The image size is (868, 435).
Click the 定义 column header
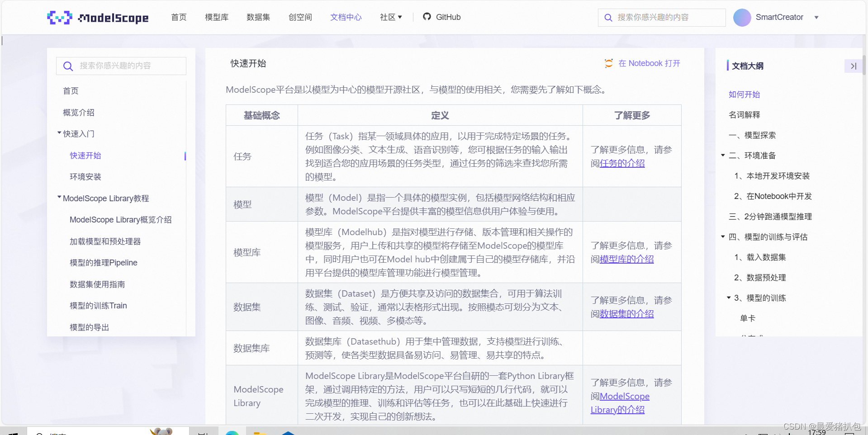[x=440, y=115]
